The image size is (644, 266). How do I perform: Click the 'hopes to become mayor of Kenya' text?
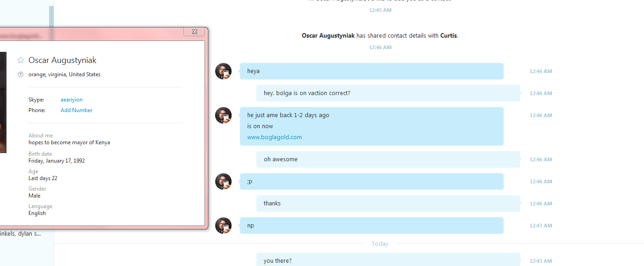tap(69, 142)
